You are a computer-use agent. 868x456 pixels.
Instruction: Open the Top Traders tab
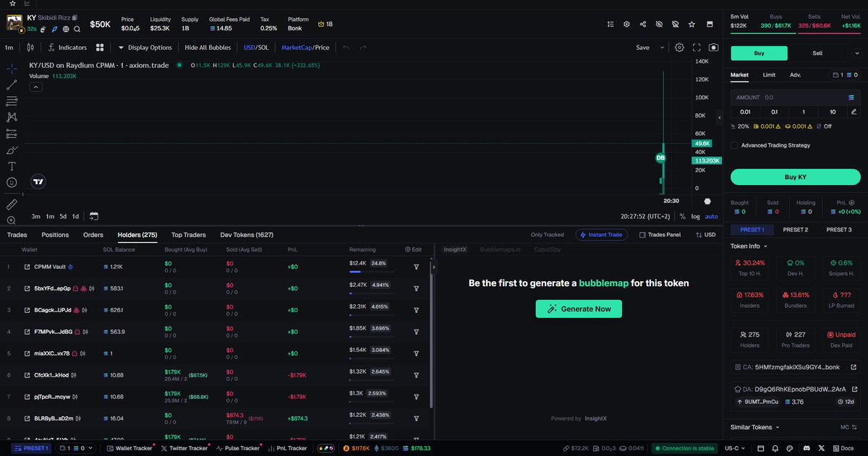click(x=188, y=235)
